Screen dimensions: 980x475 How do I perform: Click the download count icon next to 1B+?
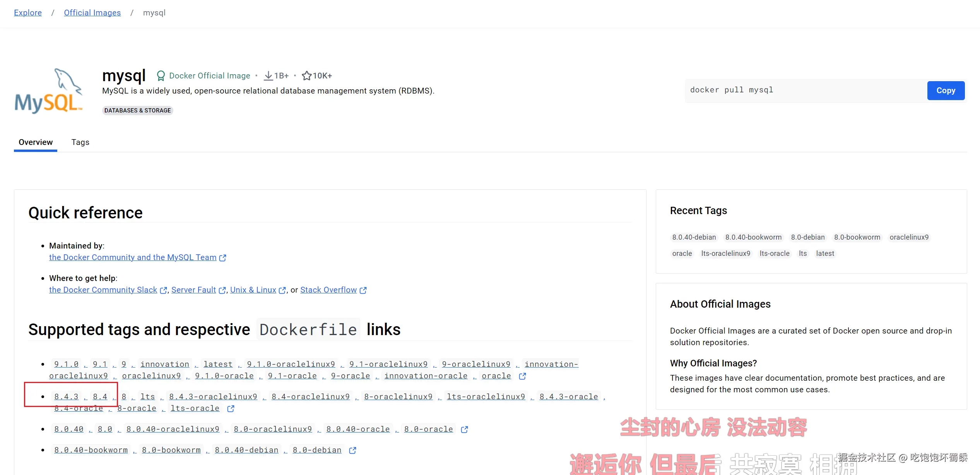pos(269,75)
